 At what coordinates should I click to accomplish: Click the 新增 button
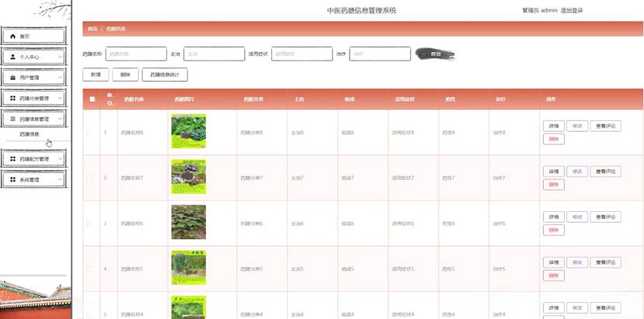96,75
